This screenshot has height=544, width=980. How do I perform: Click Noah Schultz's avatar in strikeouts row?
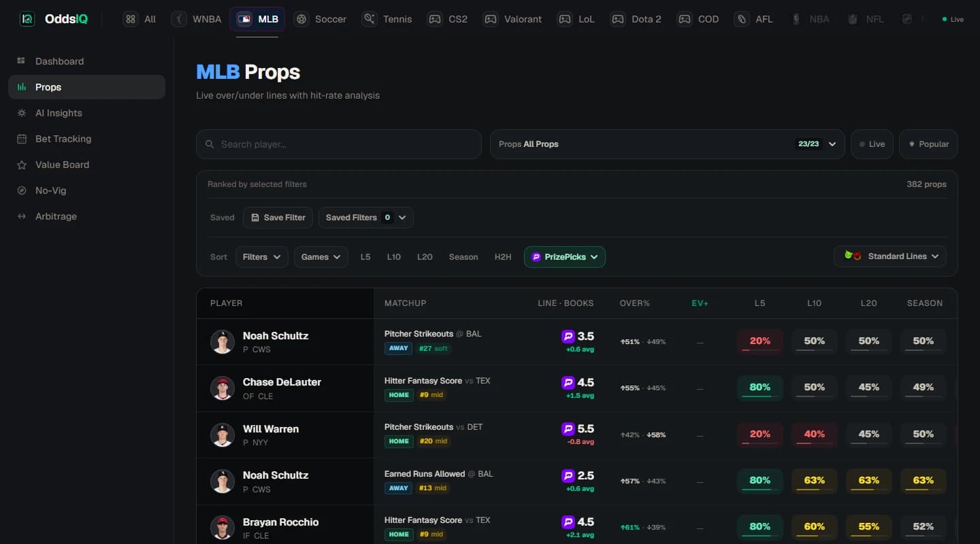tap(223, 341)
